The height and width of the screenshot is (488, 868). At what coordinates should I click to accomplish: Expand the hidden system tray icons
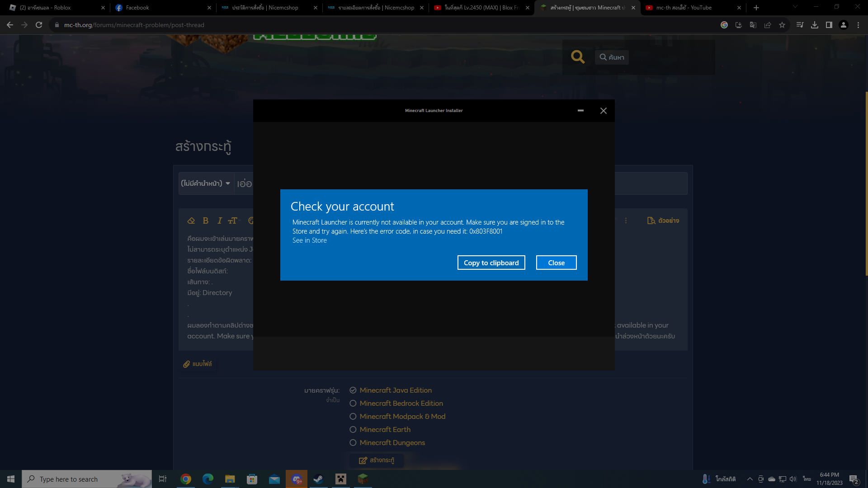click(x=750, y=479)
